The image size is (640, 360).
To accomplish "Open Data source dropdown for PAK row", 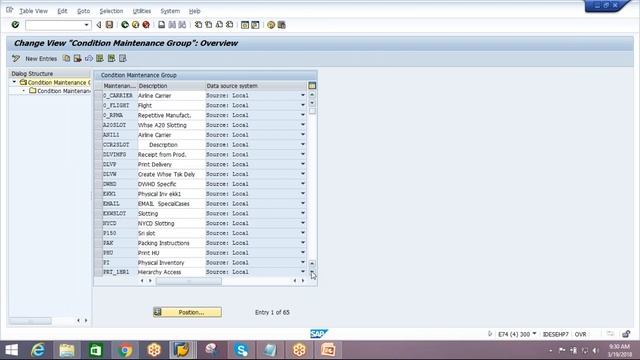I will tap(303, 242).
